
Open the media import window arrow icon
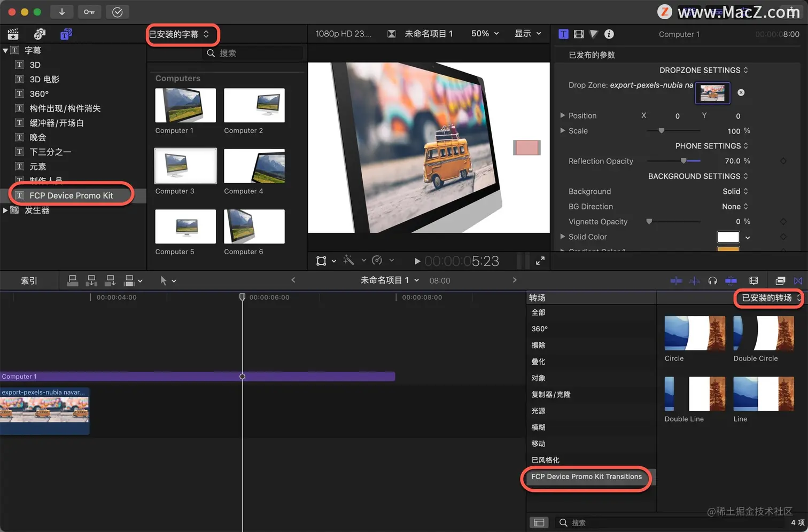pyautogui.click(x=62, y=12)
